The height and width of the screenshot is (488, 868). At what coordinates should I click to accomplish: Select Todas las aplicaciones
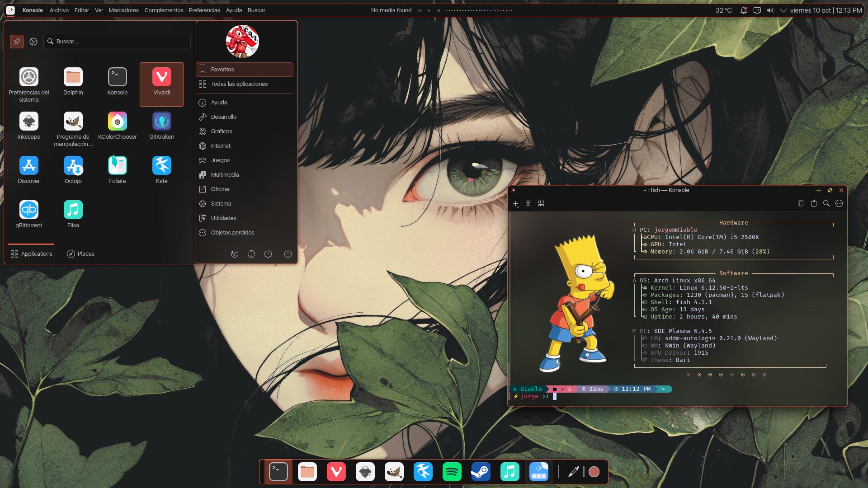[x=239, y=84]
